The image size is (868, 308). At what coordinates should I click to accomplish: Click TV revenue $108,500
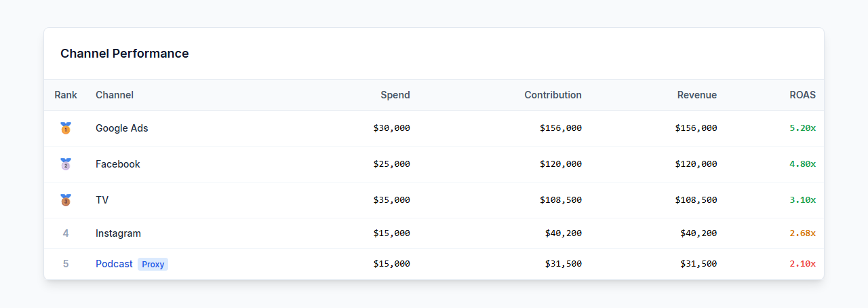click(696, 200)
